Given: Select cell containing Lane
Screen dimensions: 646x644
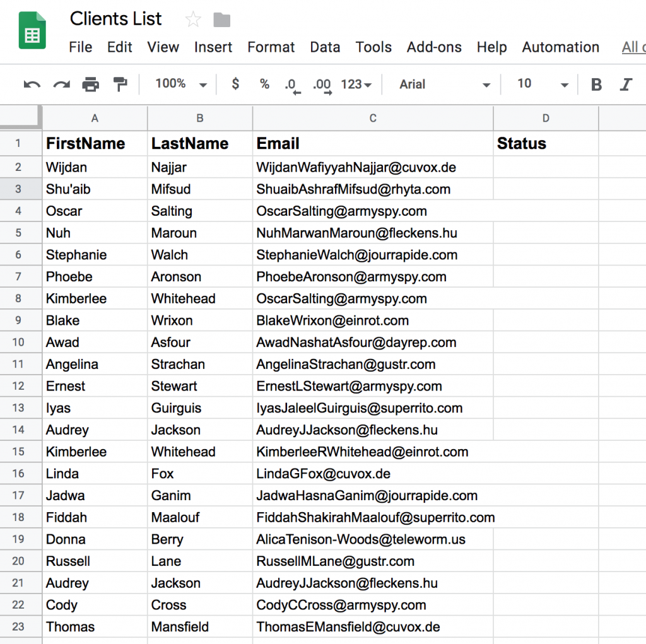Looking at the screenshot, I should [200, 561].
